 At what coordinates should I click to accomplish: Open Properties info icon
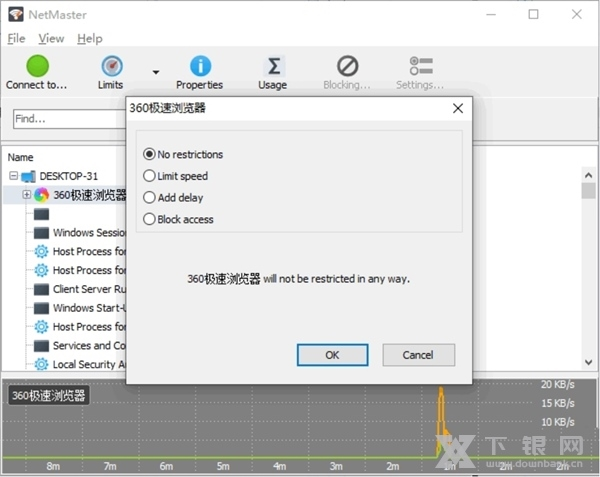[x=200, y=66]
